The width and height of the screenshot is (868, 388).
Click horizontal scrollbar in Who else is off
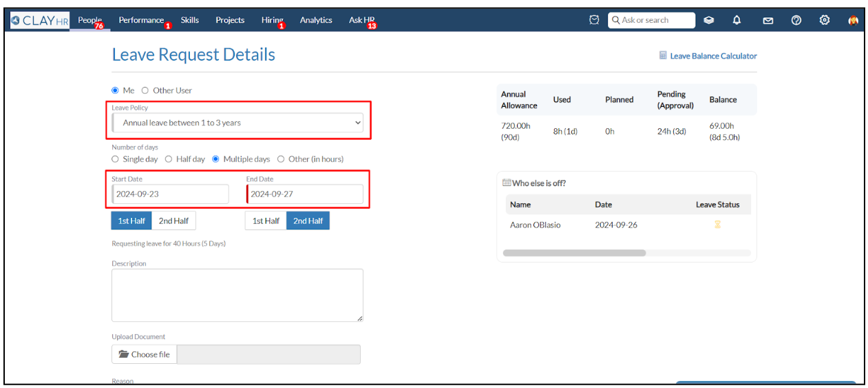click(x=574, y=253)
